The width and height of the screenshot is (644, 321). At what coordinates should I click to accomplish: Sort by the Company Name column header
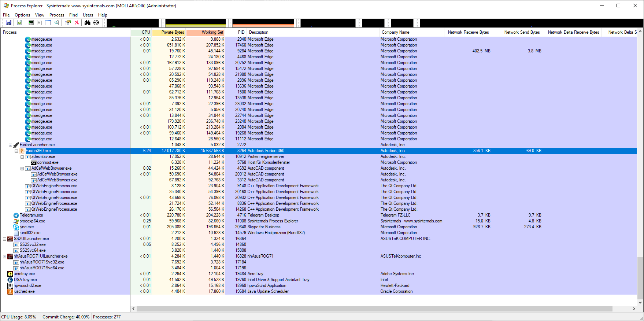pos(412,32)
